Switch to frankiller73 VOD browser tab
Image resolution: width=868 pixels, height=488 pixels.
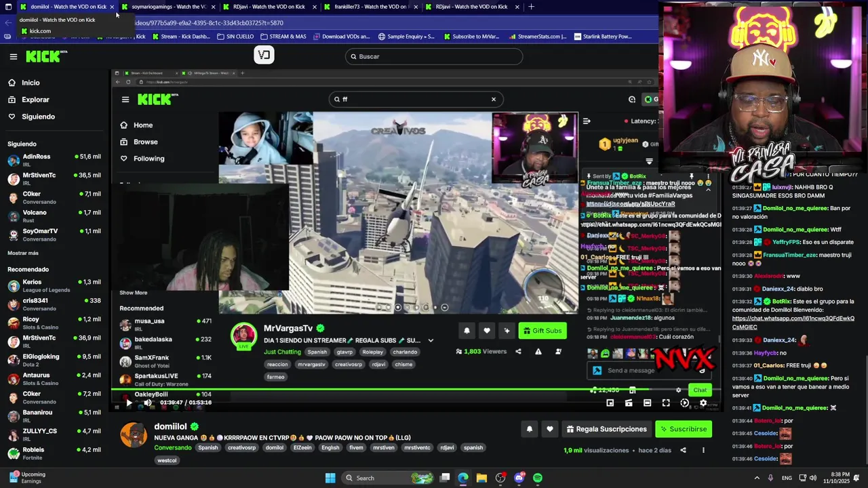[371, 7]
